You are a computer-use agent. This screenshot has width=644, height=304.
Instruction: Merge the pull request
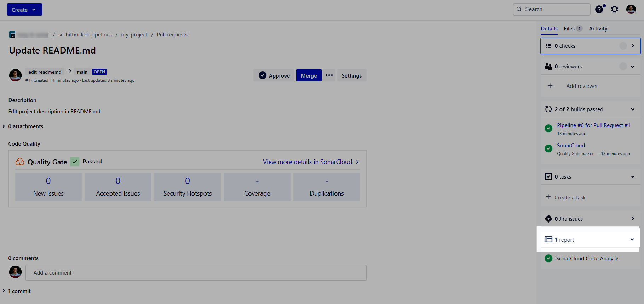pyautogui.click(x=309, y=75)
